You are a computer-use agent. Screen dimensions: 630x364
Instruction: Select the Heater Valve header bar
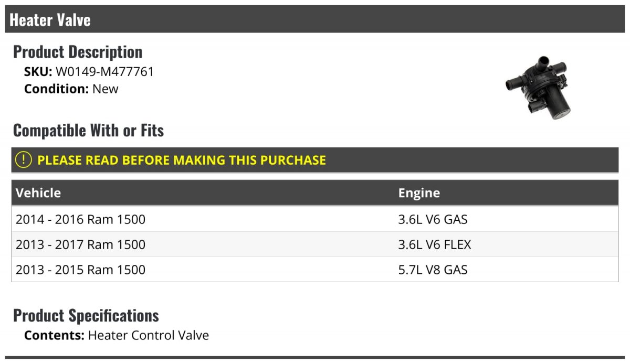315,19
